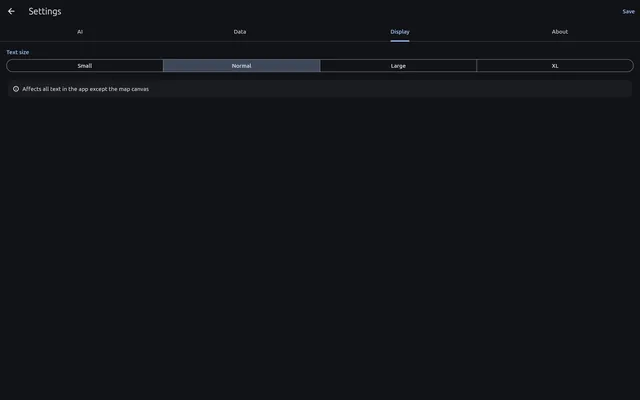This screenshot has width=640, height=400.
Task: Pick XL text size
Action: tap(555, 66)
